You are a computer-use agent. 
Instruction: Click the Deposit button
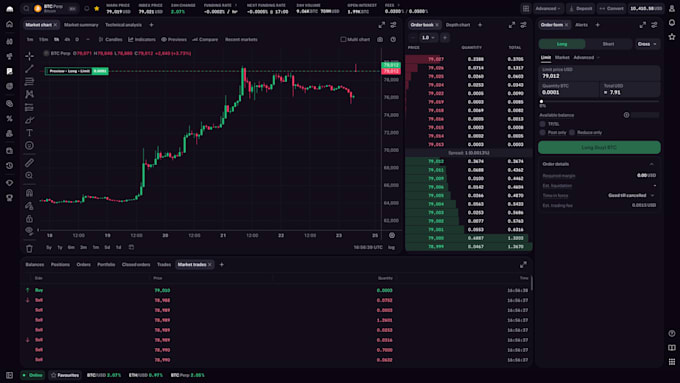click(x=581, y=8)
